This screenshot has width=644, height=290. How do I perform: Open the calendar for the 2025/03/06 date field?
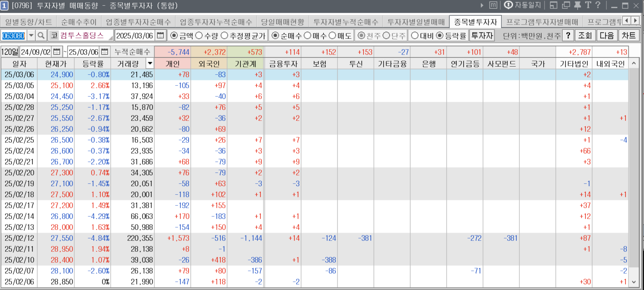160,36
